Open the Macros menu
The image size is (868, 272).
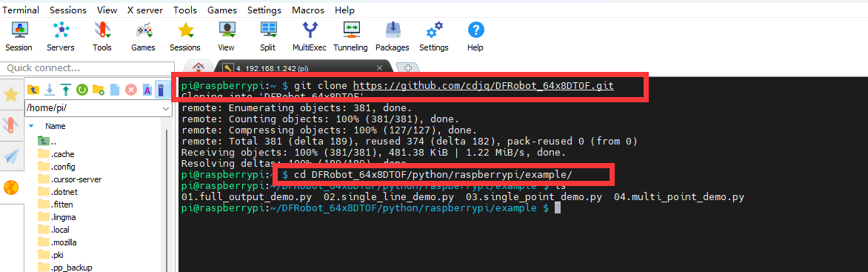308,10
